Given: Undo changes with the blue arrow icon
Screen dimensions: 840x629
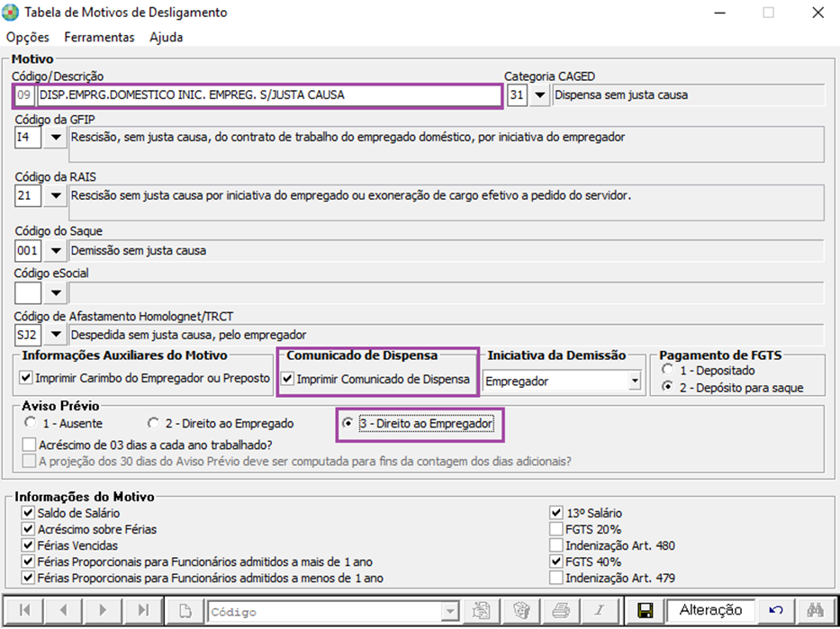Looking at the screenshot, I should click(776, 610).
